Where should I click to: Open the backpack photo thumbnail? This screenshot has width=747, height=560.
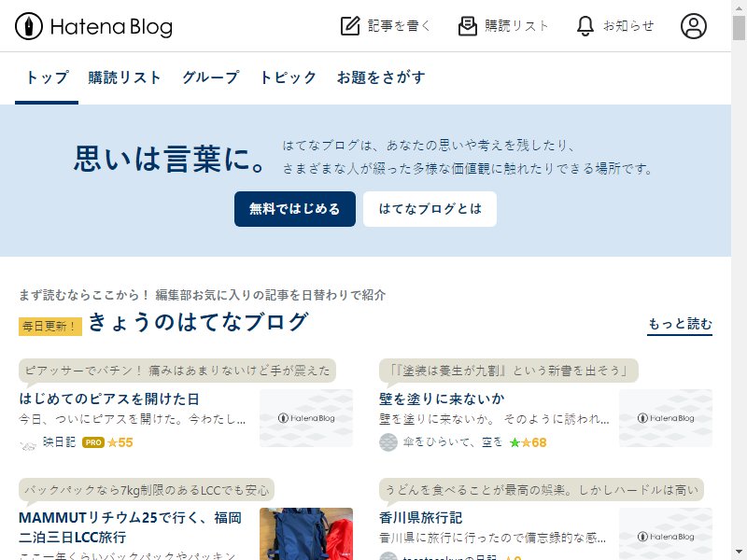(306, 534)
